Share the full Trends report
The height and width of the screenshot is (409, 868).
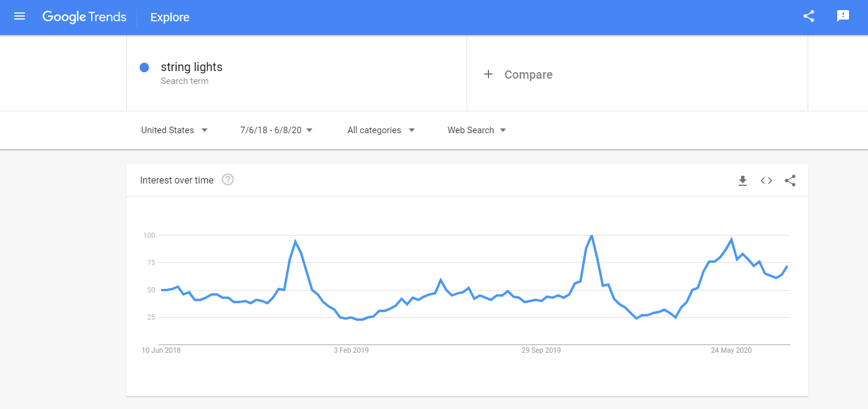809,17
